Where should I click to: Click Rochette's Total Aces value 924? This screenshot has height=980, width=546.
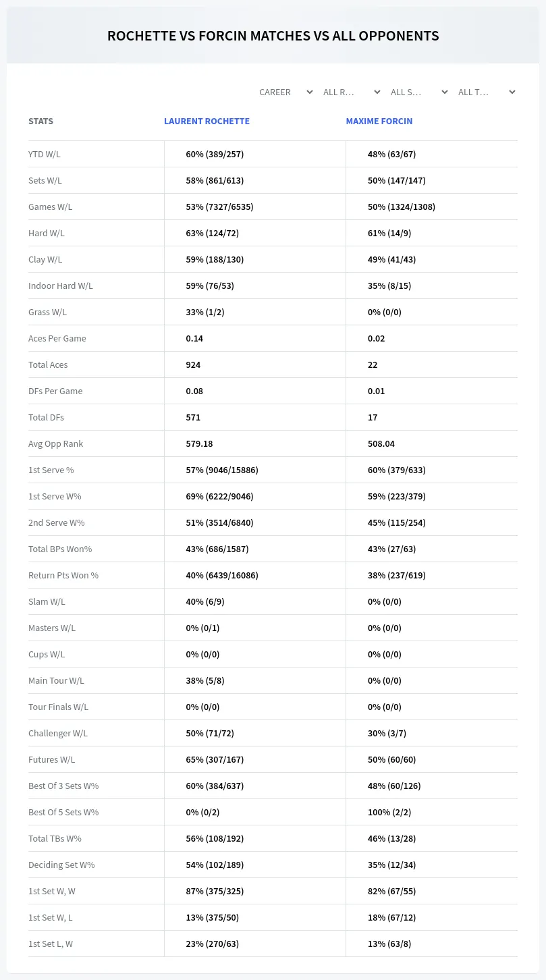tap(193, 364)
